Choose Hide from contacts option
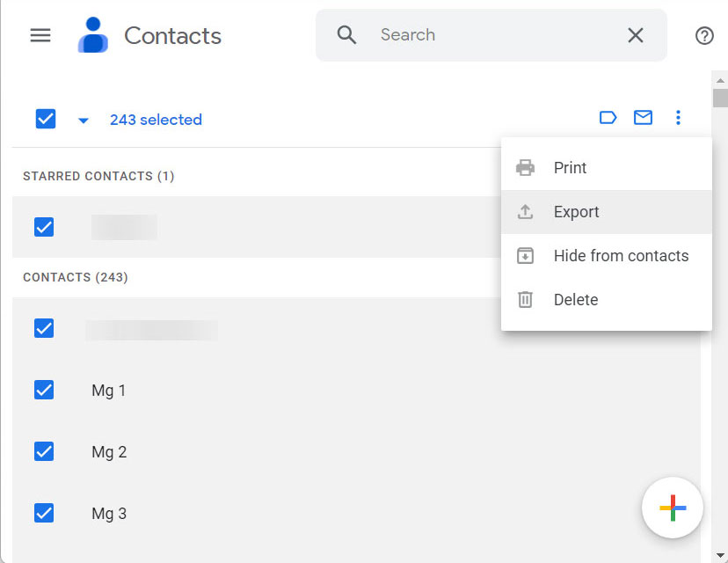The height and width of the screenshot is (563, 728). [621, 256]
